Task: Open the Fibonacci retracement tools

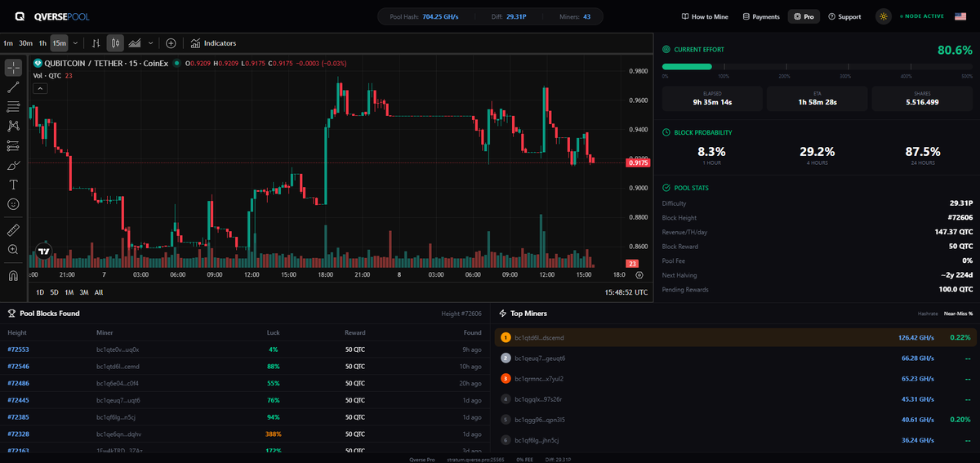Action: [x=13, y=106]
